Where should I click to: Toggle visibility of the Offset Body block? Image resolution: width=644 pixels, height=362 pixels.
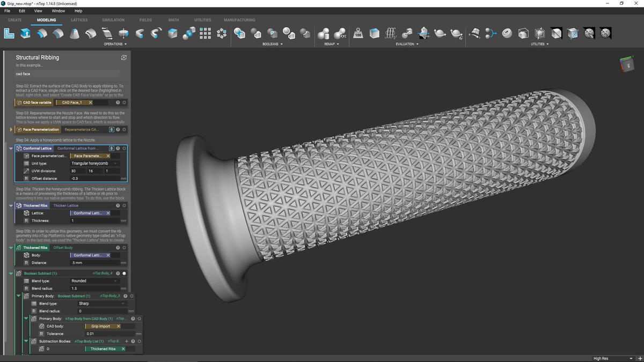tap(125, 248)
